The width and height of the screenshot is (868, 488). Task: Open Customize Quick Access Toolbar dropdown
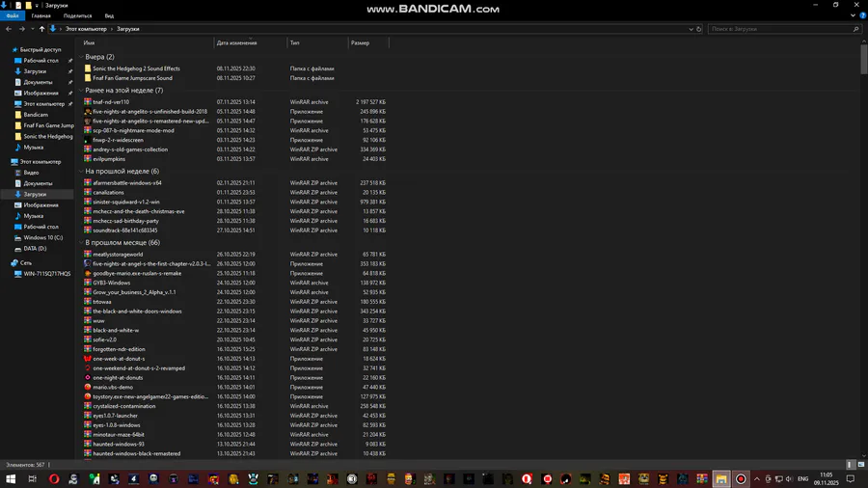pos(37,5)
